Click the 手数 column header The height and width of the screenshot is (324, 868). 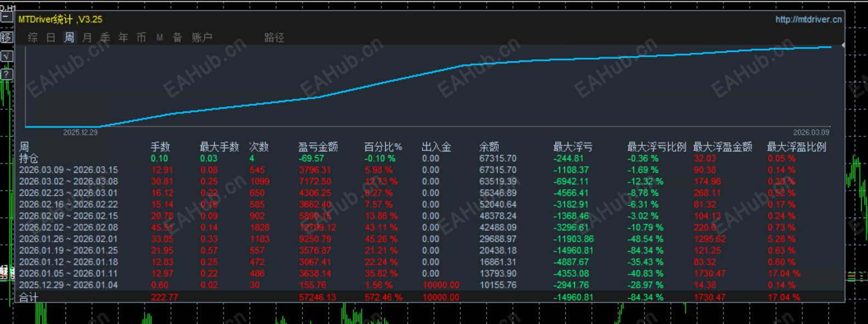[x=161, y=146]
